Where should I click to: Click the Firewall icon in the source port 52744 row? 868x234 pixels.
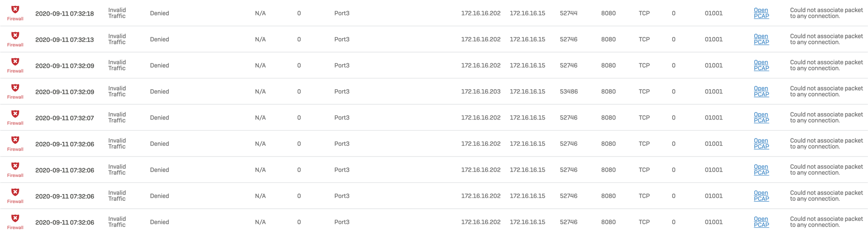(x=15, y=9)
